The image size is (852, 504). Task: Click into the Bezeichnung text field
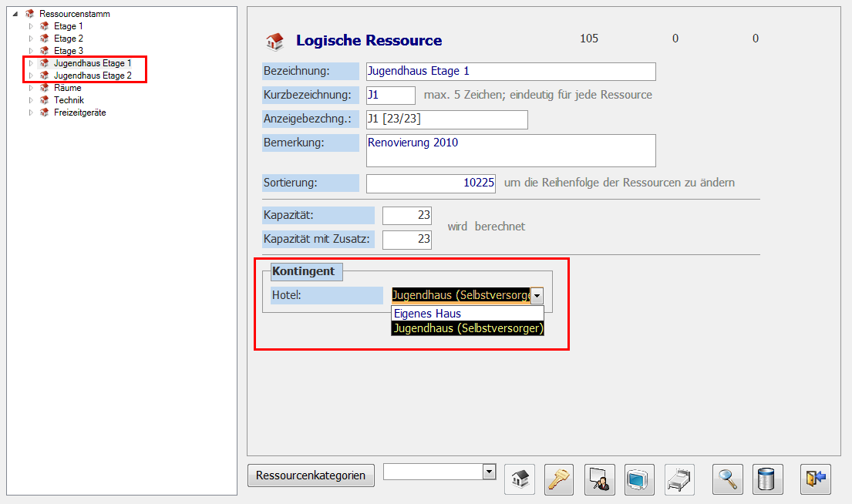click(x=510, y=72)
